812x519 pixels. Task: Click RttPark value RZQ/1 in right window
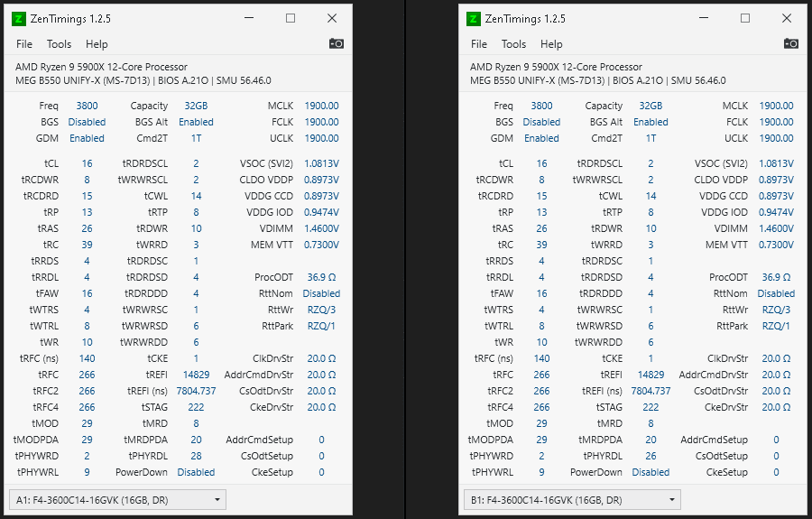tap(776, 326)
